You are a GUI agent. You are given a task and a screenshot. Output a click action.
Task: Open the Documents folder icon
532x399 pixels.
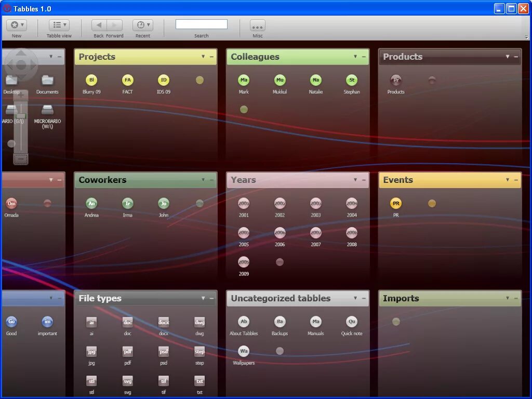pos(47,80)
